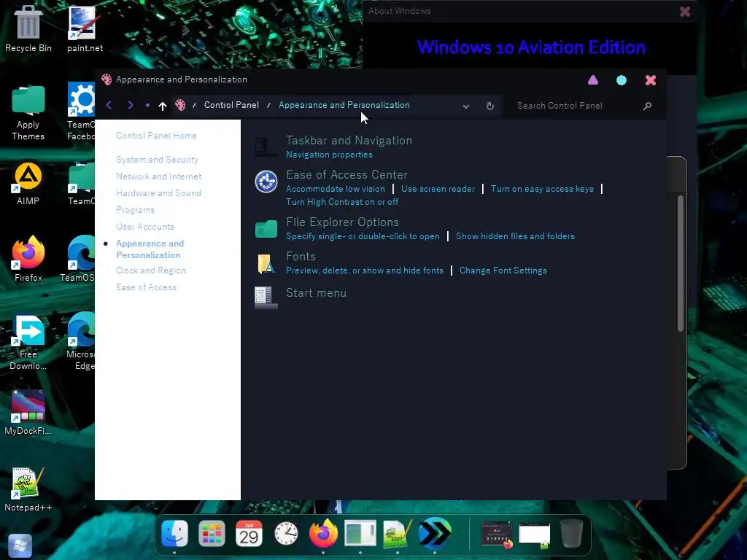747x560 pixels.
Task: Launch paint.net from the desktop
Action: pyautogui.click(x=85, y=28)
